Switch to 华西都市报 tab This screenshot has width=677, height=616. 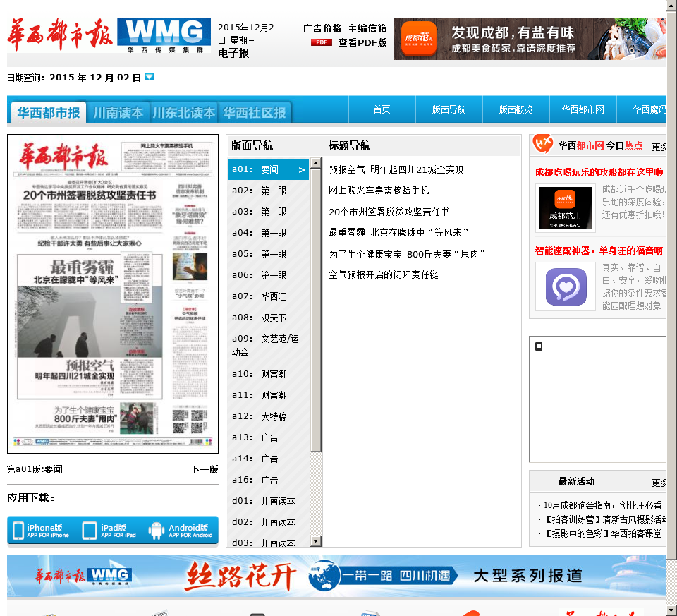(x=49, y=113)
